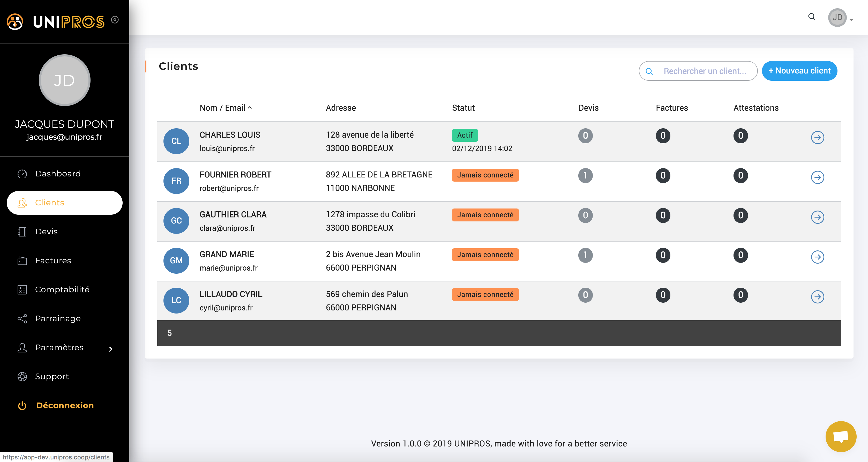This screenshot has height=462, width=868.
Task: Click Jamais connecté badge for Lillaudo Cyril
Action: [x=485, y=294]
